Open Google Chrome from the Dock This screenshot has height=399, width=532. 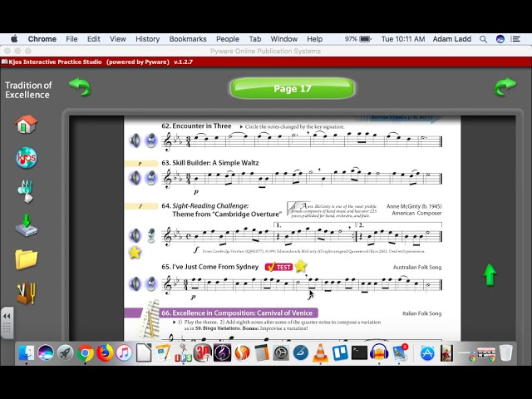(85, 352)
